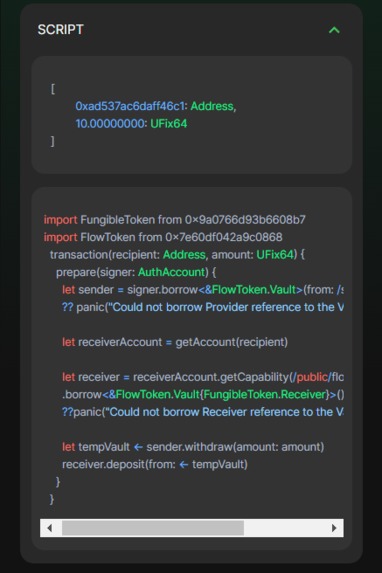Screen dimensions: 382x573
Task: Click the 'Could not borrow Provider reference' line
Action: pos(203,307)
